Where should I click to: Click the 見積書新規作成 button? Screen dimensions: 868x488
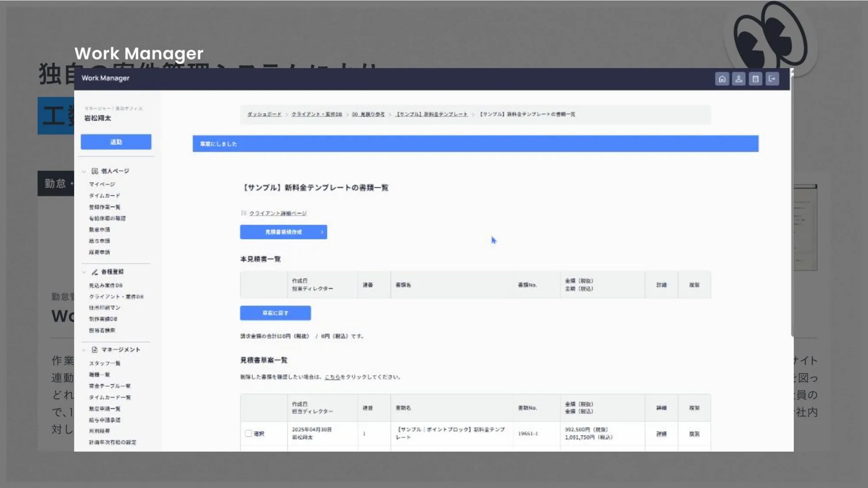pos(283,232)
